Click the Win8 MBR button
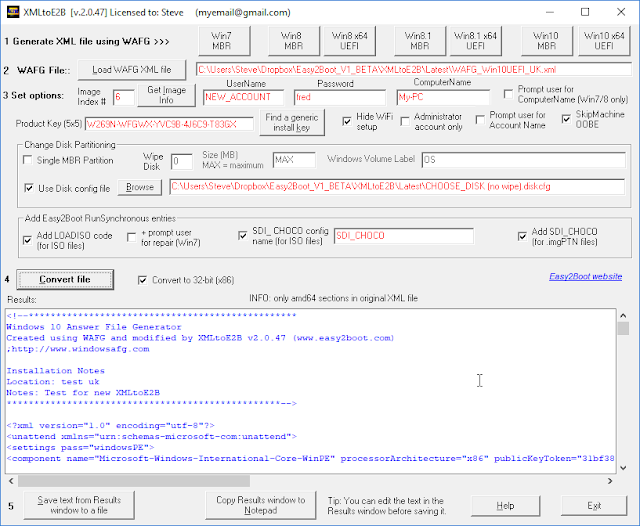Viewport: 640px width, 526px height. (293, 41)
